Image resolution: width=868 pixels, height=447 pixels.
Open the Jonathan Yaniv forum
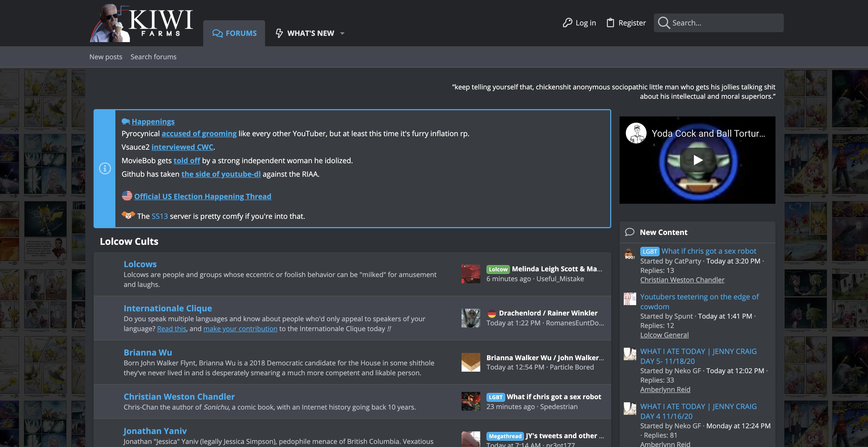[155, 431]
